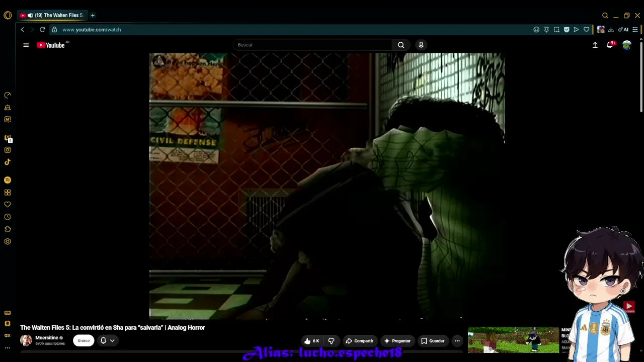644x362 pixels.
Task: Open the Opera GX main menu logo
Action: click(8, 15)
